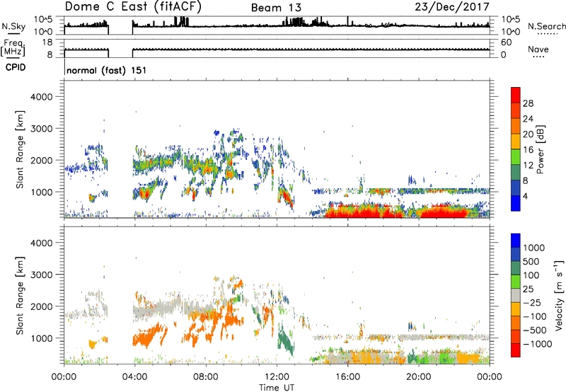Click the 'Nave' legend label

538,49
